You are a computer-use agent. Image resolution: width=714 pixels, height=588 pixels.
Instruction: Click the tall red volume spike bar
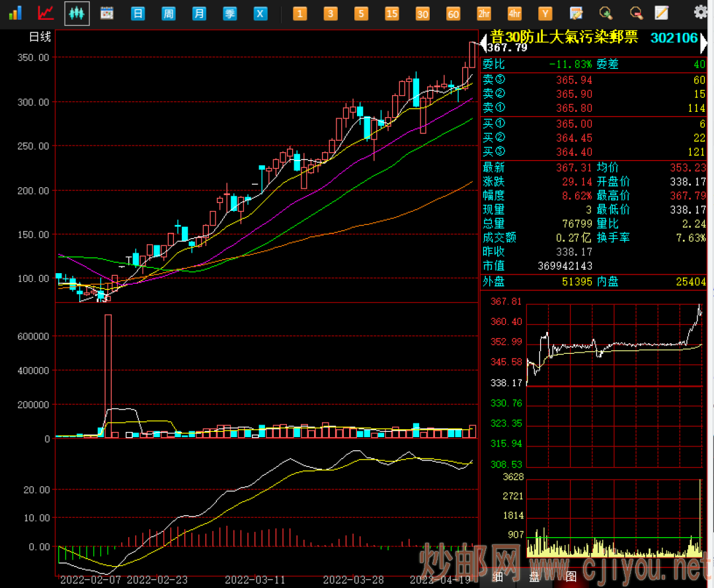point(108,376)
